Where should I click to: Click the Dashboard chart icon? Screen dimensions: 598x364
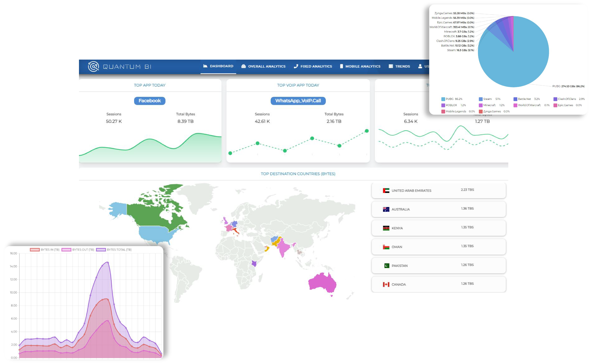pos(205,66)
